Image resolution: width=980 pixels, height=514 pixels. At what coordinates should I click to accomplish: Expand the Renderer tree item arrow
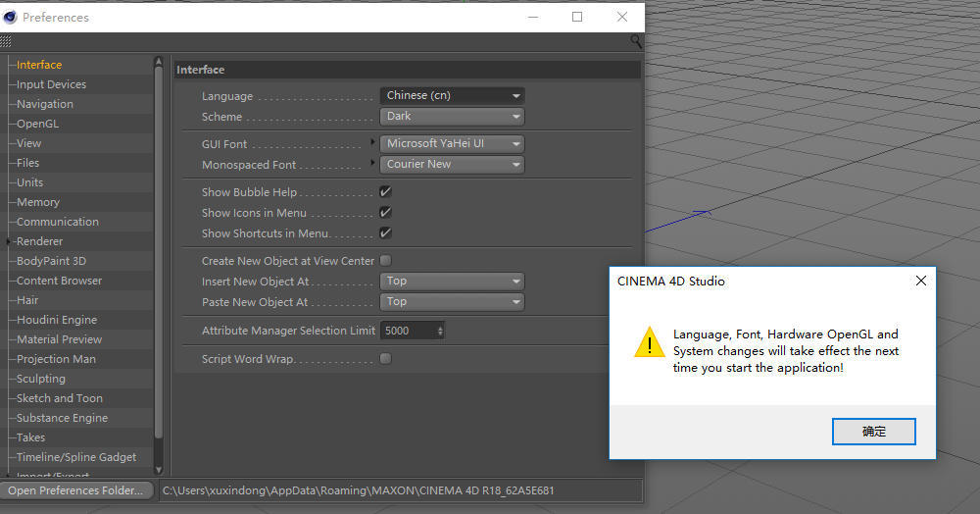point(8,241)
